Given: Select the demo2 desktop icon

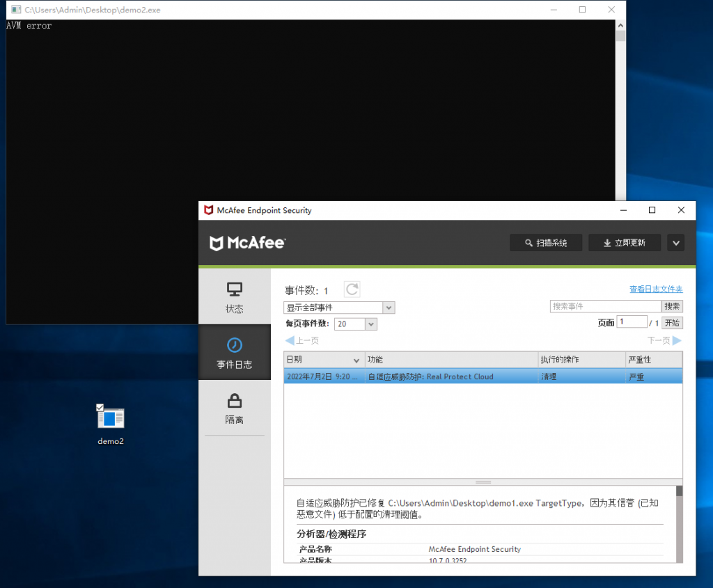Looking at the screenshot, I should tap(111, 425).
